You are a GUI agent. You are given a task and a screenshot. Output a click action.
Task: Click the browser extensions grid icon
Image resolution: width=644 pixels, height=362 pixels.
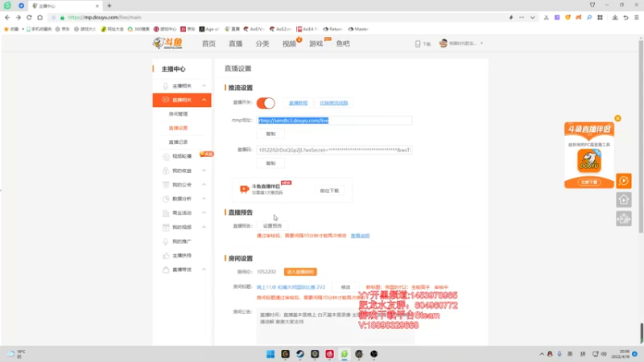coord(600,18)
